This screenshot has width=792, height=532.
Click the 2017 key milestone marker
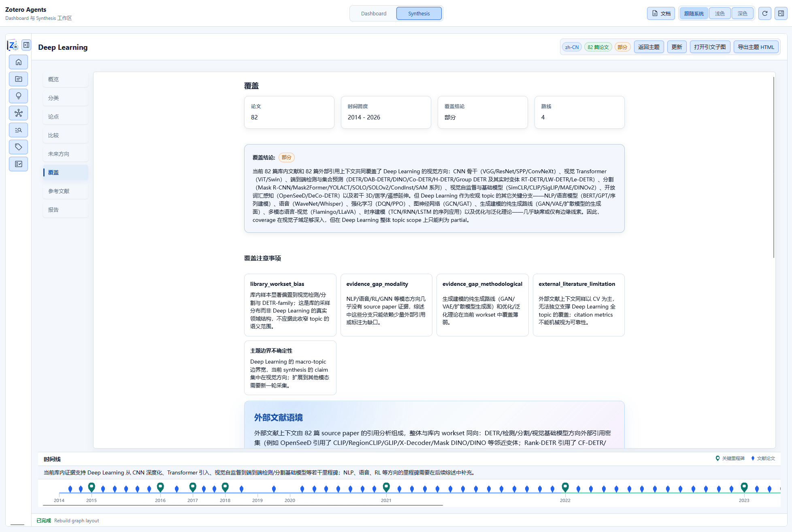(193, 487)
